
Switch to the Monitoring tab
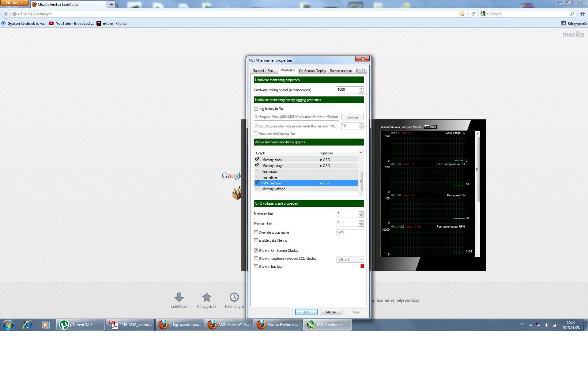pos(288,70)
